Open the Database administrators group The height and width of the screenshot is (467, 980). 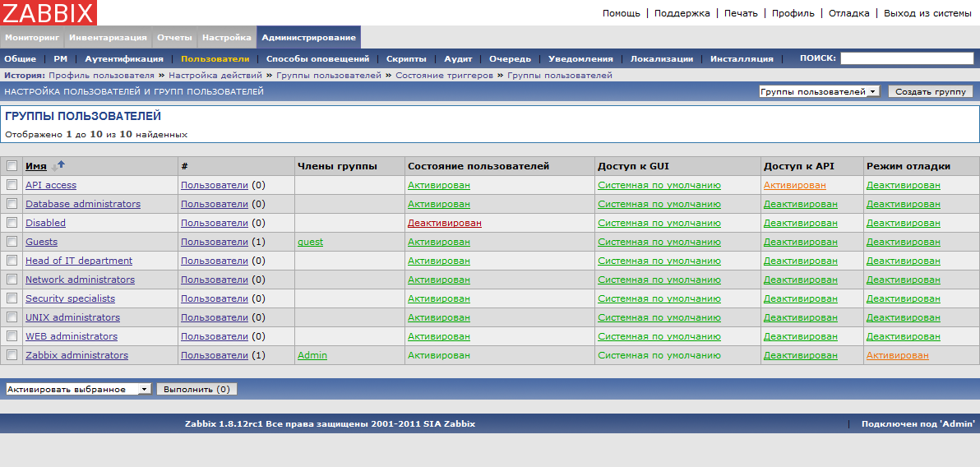83,204
